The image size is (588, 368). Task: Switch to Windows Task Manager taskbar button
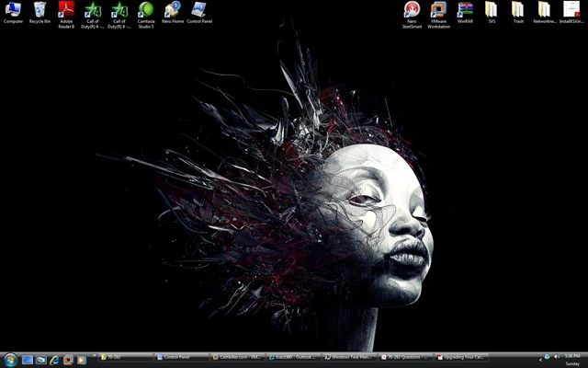click(x=349, y=357)
